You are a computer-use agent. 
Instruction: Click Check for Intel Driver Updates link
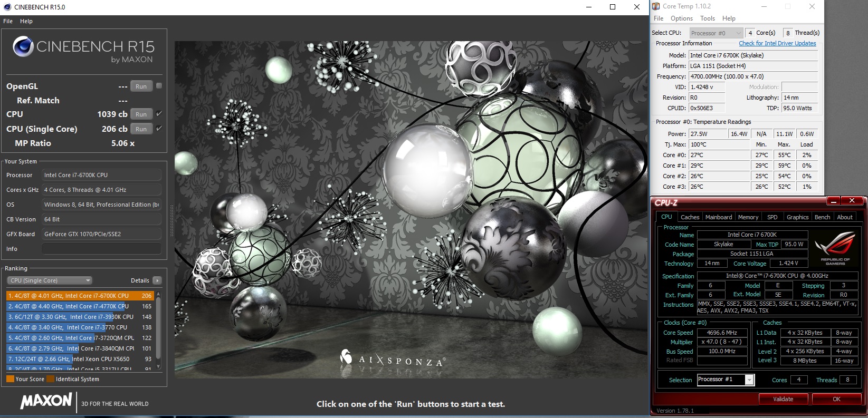777,43
